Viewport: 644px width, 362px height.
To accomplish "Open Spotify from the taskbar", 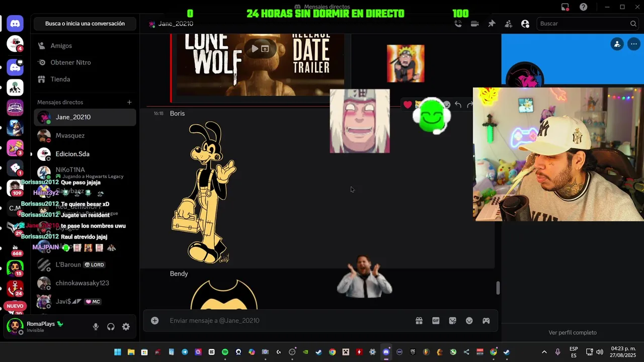I will tap(225, 352).
